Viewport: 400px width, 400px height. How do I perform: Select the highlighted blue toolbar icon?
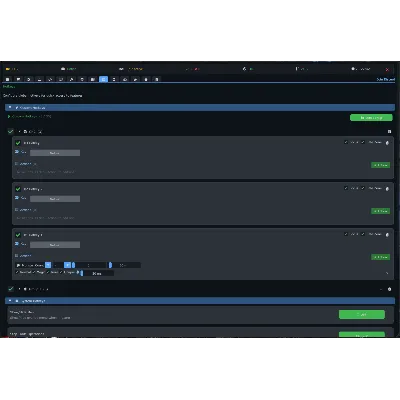[x=103, y=79]
